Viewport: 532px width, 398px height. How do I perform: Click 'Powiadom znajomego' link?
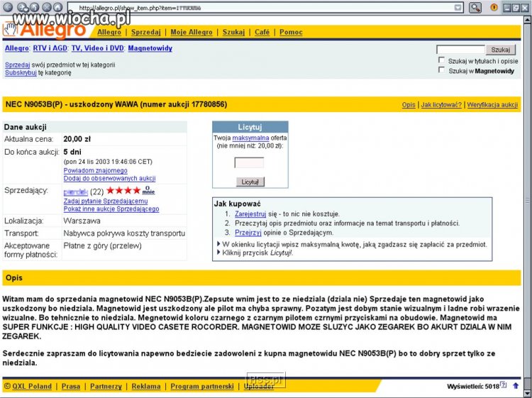(x=95, y=170)
